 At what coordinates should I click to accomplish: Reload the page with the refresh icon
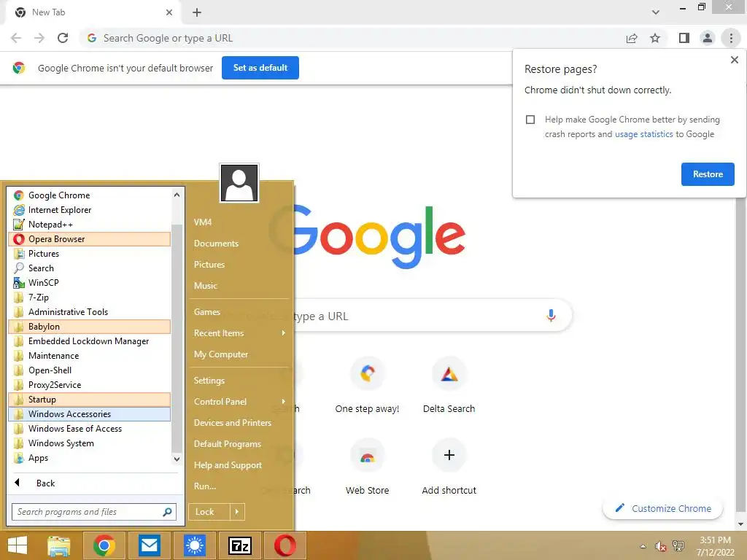(63, 38)
